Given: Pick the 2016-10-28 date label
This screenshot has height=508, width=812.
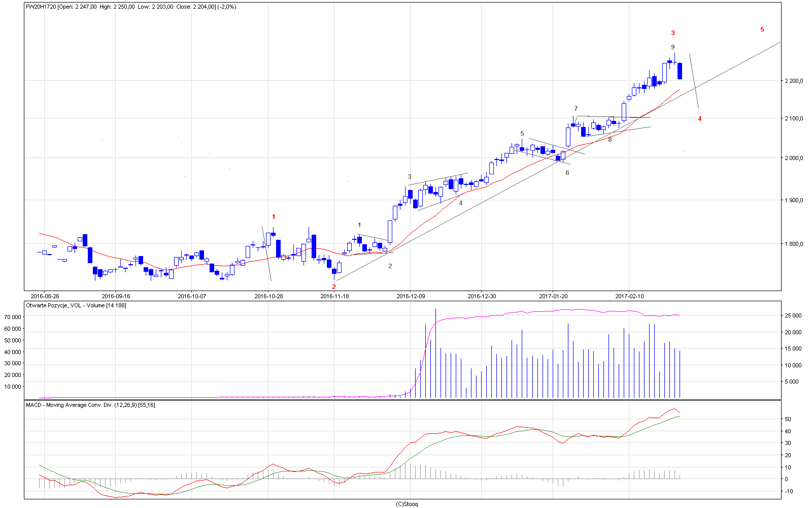Looking at the screenshot, I should pos(268,296).
